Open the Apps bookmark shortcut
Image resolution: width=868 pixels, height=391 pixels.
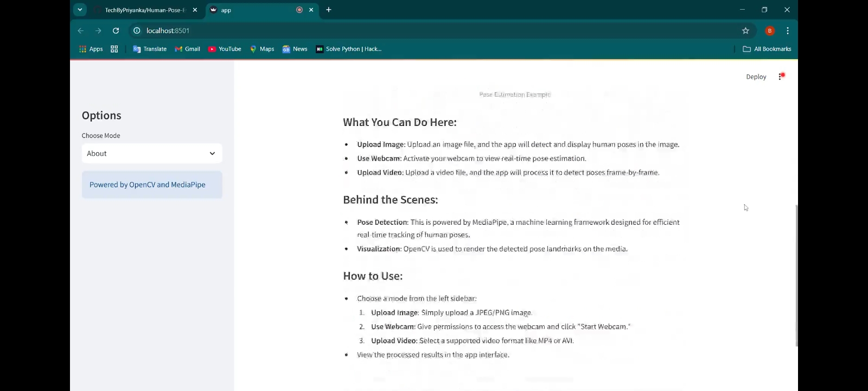[91, 49]
